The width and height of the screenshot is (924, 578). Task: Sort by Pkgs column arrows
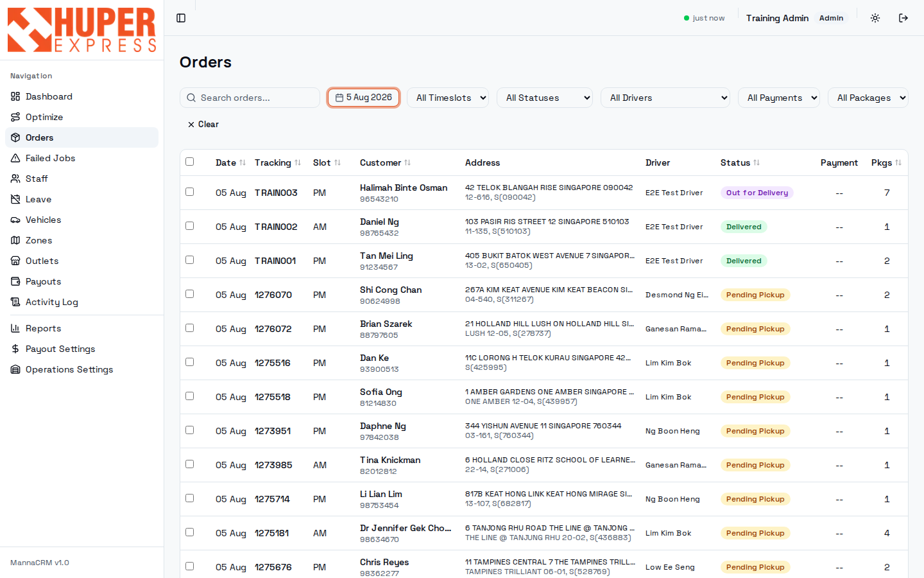click(898, 162)
